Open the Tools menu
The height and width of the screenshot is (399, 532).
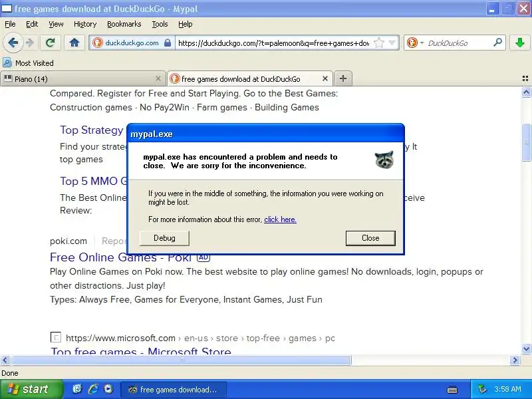pyautogui.click(x=160, y=24)
